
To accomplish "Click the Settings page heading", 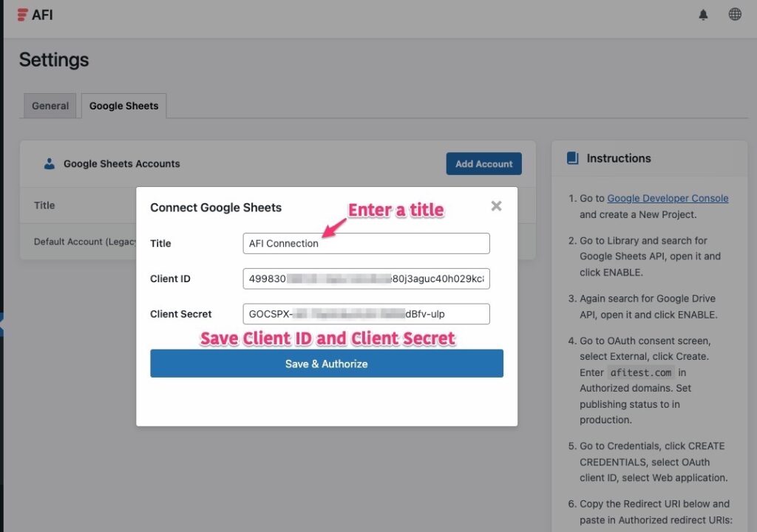I will click(54, 60).
